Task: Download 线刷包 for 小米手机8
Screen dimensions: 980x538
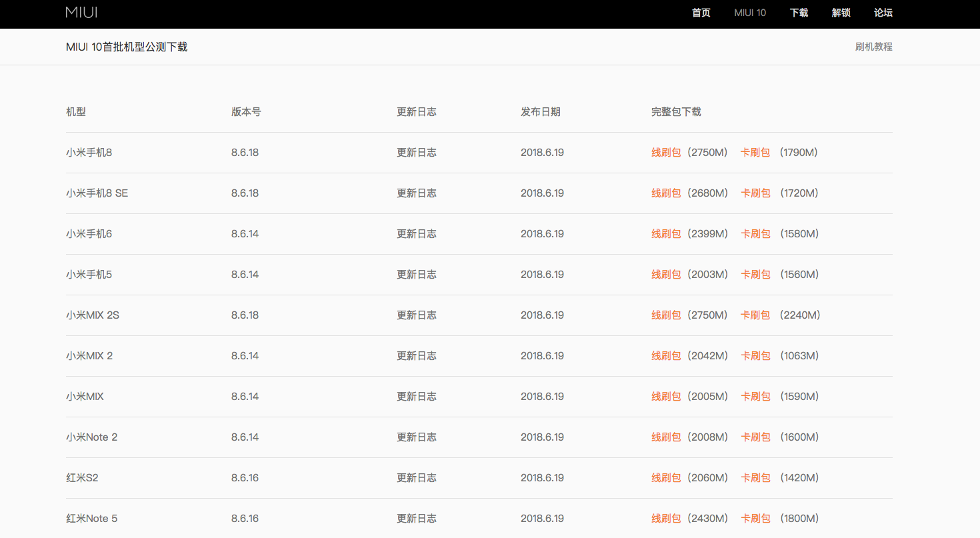Action: pyautogui.click(x=666, y=153)
